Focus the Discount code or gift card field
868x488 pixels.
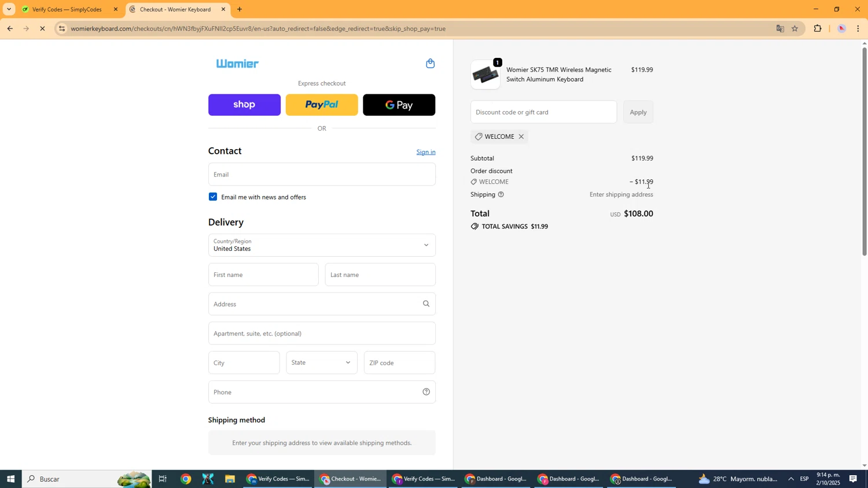543,112
